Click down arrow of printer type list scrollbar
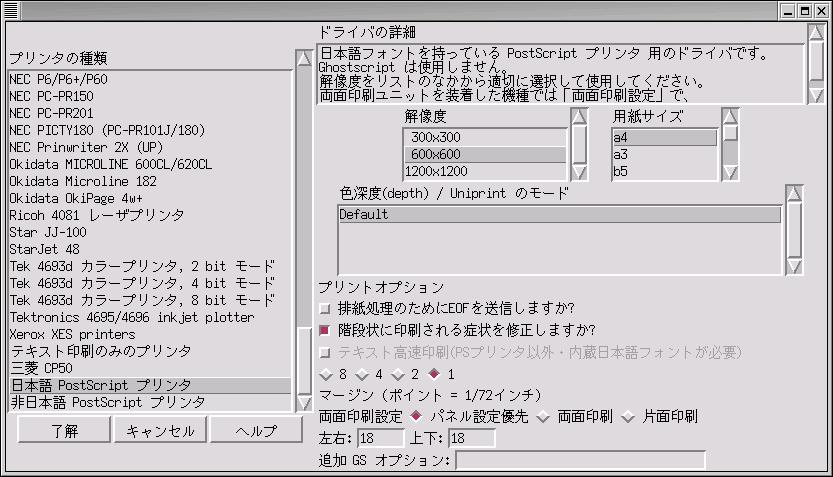The image size is (833, 477). coord(304,403)
